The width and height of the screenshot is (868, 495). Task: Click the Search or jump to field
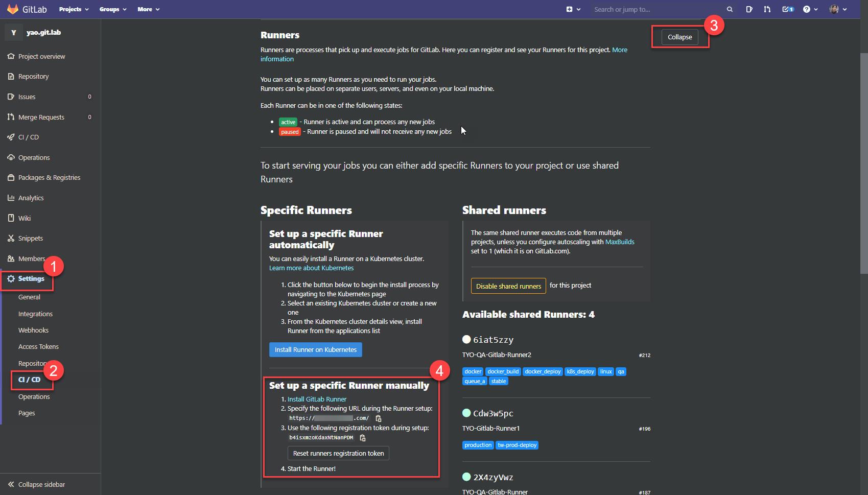tap(656, 9)
